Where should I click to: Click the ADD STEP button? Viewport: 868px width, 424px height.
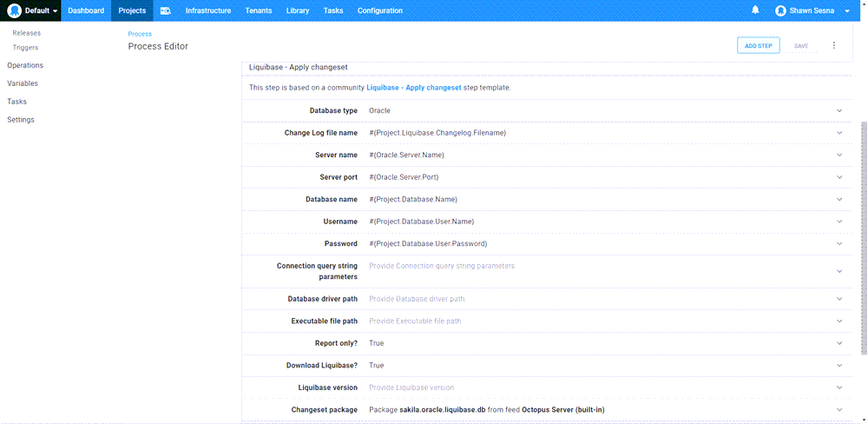(x=758, y=45)
